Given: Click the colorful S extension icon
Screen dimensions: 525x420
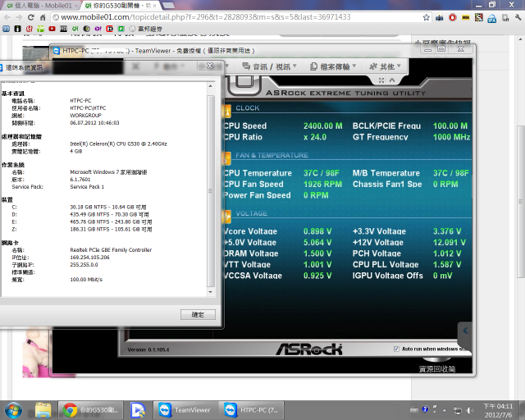Looking at the screenshot, I should click(479, 17).
